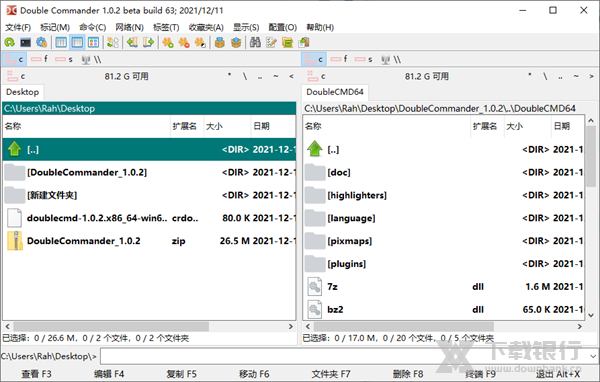Click right panel scroll down arrow
Screen dimensions: 600x382
[591, 315]
